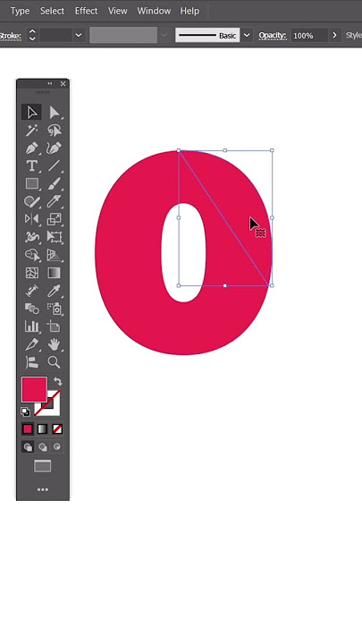Image resolution: width=362 pixels, height=644 pixels.
Task: Select the Reflect tool
Action: [31, 219]
